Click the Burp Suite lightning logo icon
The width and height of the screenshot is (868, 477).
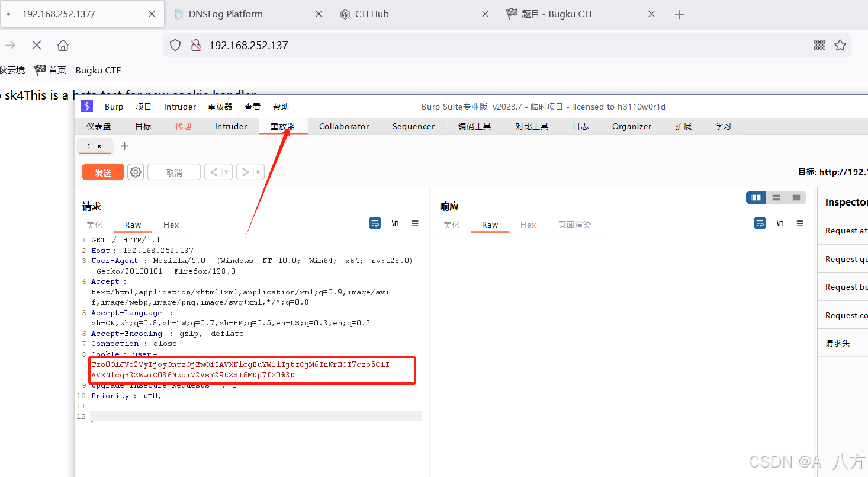click(87, 107)
